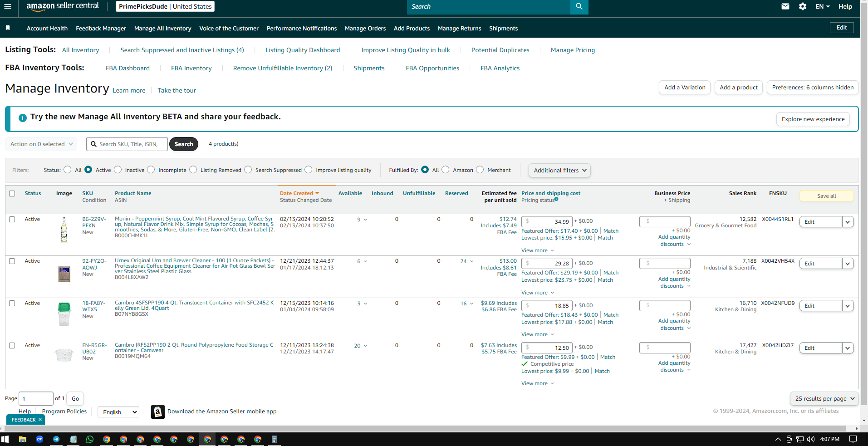
Task: Expand the Additional filters dropdown
Action: (559, 171)
